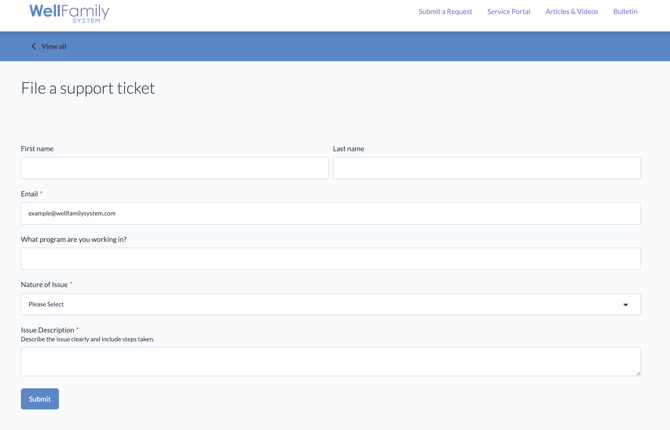Focus the Last name input field
Viewport: 670px width, 430px height.
tap(487, 168)
